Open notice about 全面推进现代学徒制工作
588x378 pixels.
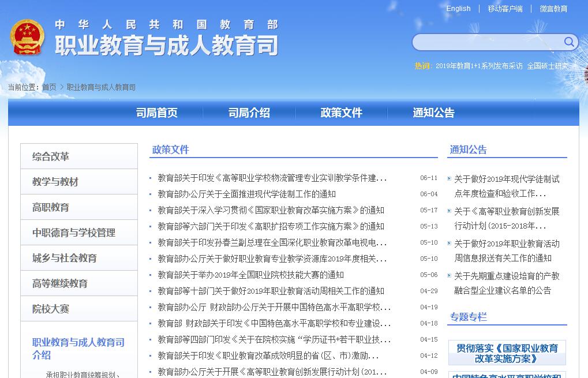pos(246,194)
